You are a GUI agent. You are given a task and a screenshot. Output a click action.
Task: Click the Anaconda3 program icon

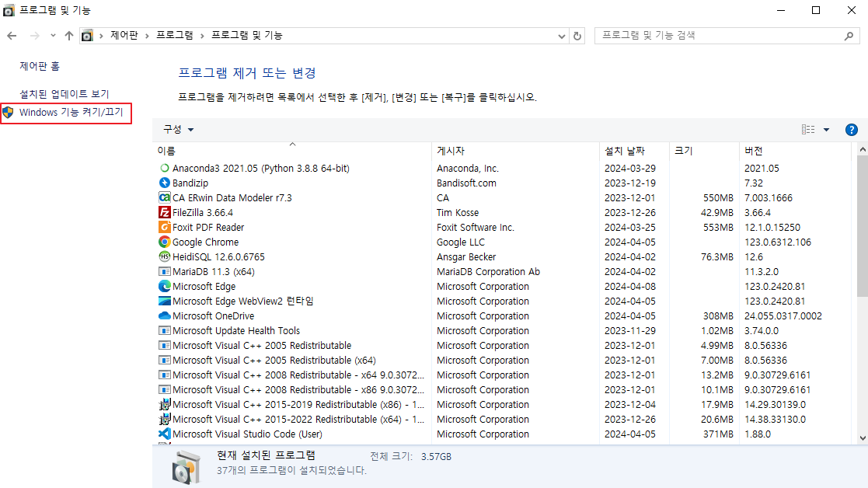click(165, 168)
